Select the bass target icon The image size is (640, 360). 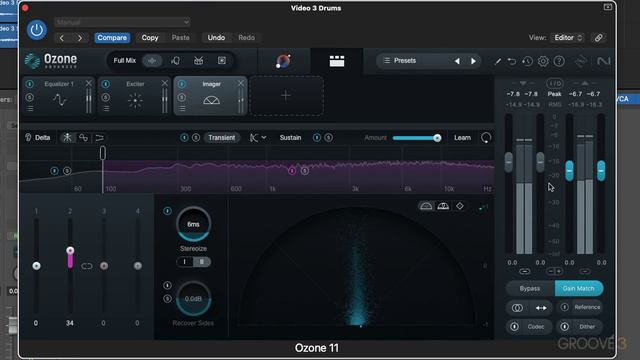coord(222,60)
